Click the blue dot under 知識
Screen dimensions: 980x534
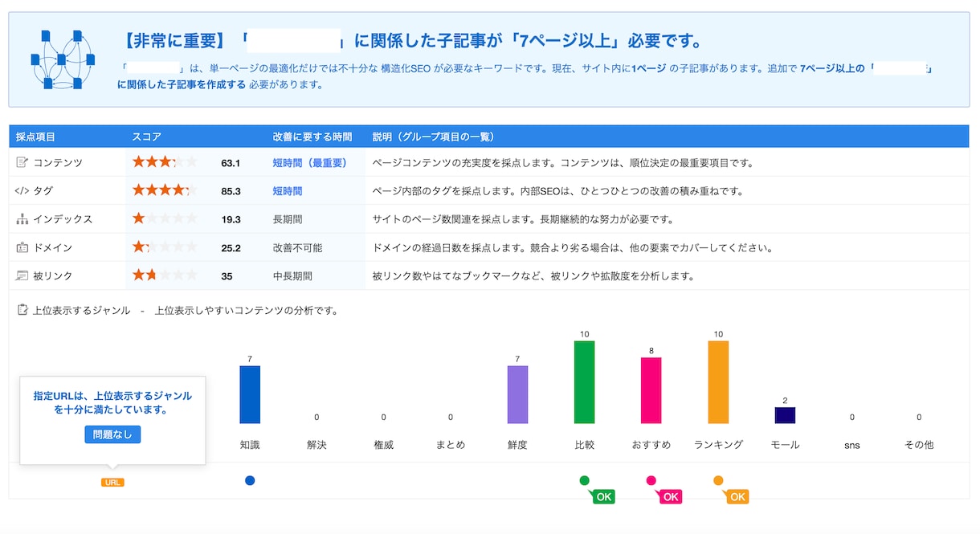(250, 480)
